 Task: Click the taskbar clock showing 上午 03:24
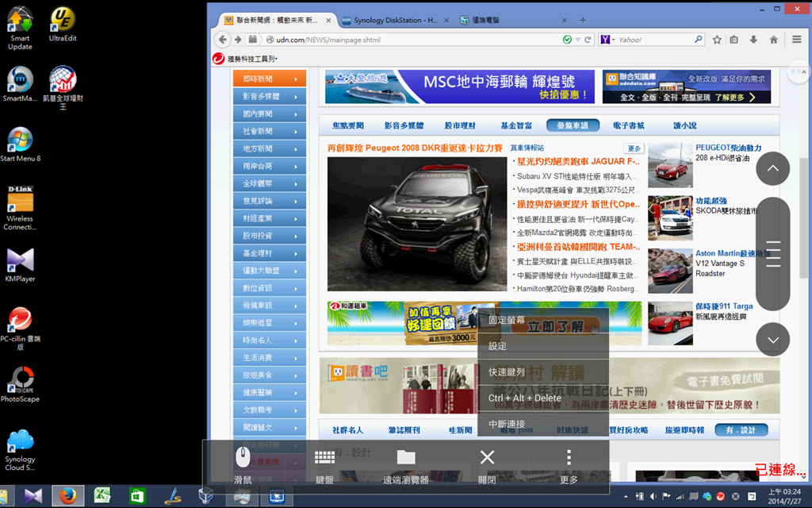(x=784, y=496)
